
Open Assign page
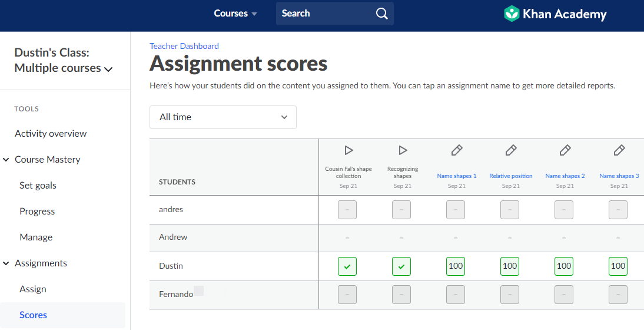click(33, 289)
